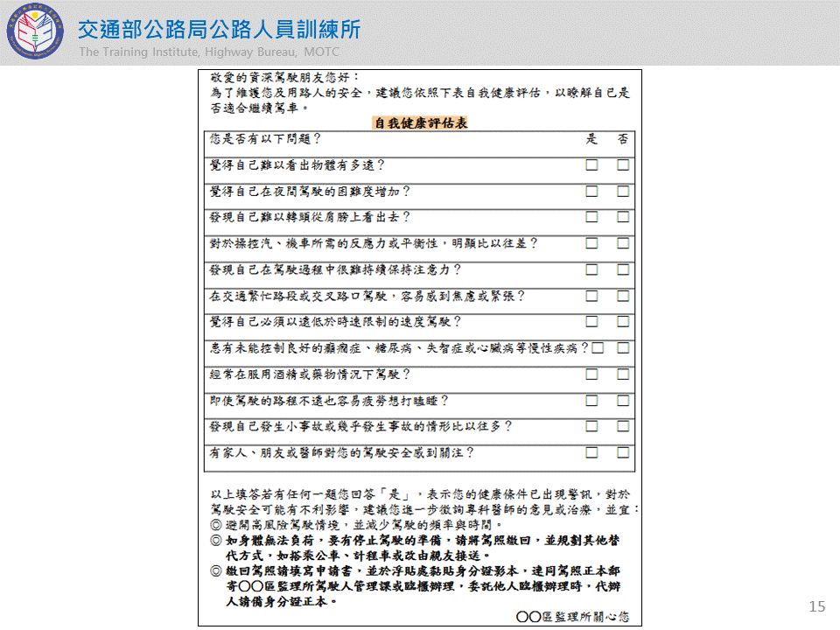Mark 是 for 反應力或平衡性明顯比以往差
The image size is (840, 630).
pos(592,243)
